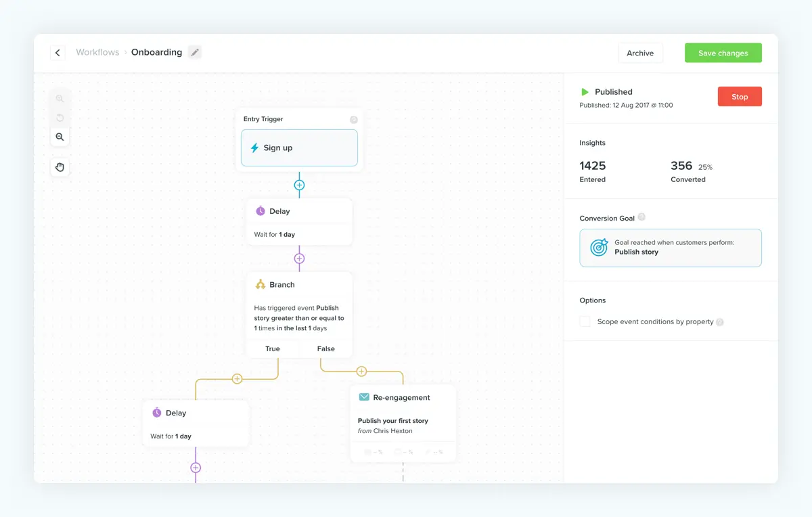The height and width of the screenshot is (517, 812).
Task: Add a step below the True branch
Action: (237, 378)
